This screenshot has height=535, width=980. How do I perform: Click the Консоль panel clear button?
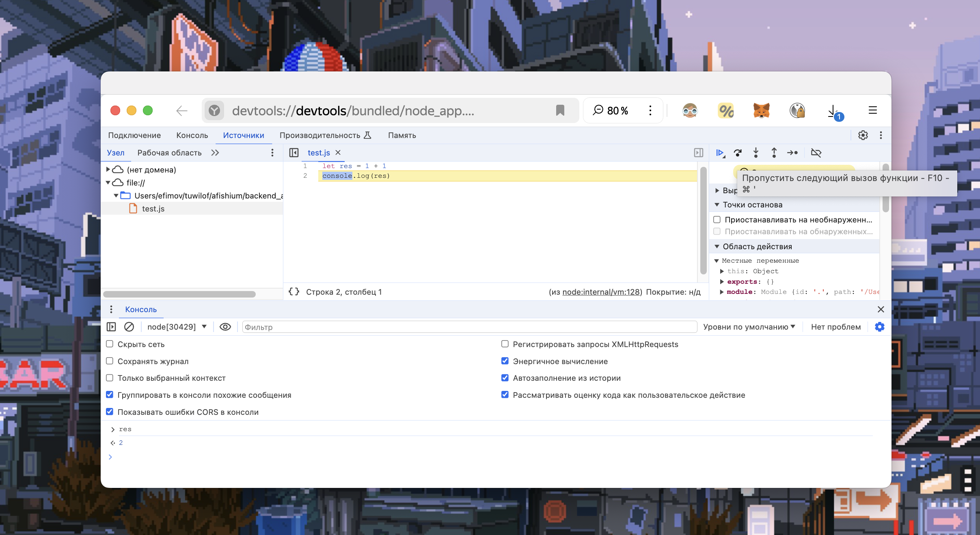[x=130, y=327]
